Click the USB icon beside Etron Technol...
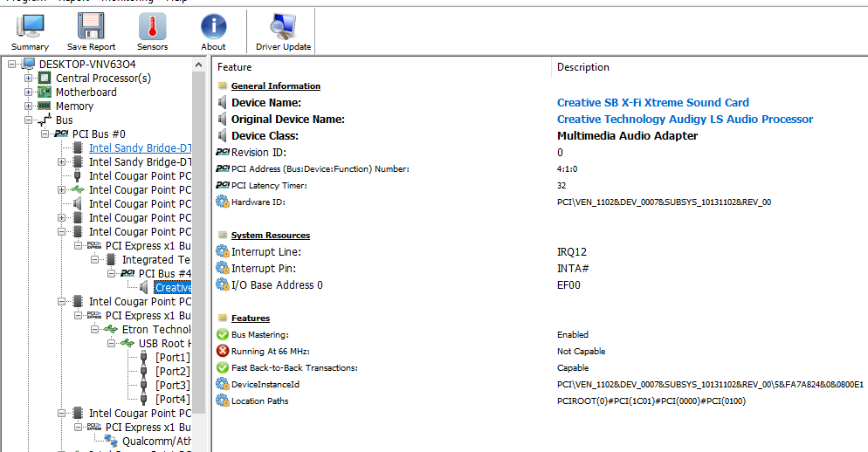This screenshot has height=452, width=868. pos(111,329)
